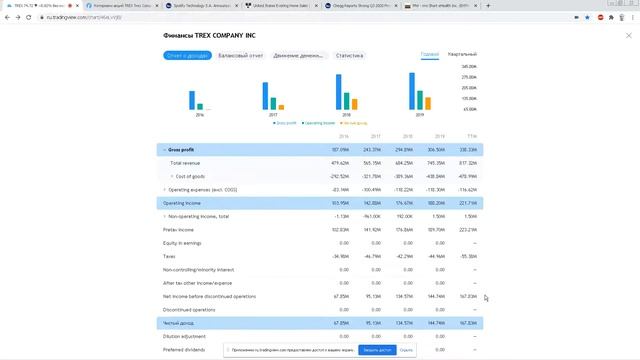Image resolution: width=640 pixels, height=360 pixels.
Task: Click the Dilution adjustment row label
Action: pyautogui.click(x=184, y=336)
